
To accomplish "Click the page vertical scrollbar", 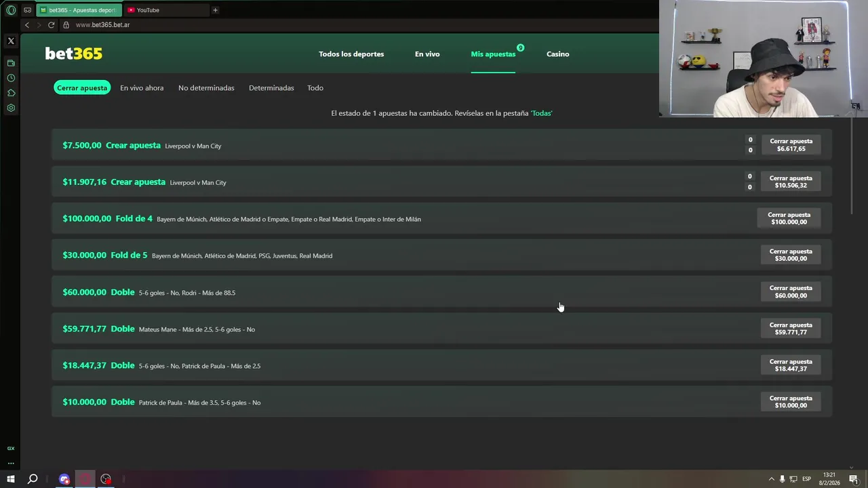I will (x=852, y=166).
